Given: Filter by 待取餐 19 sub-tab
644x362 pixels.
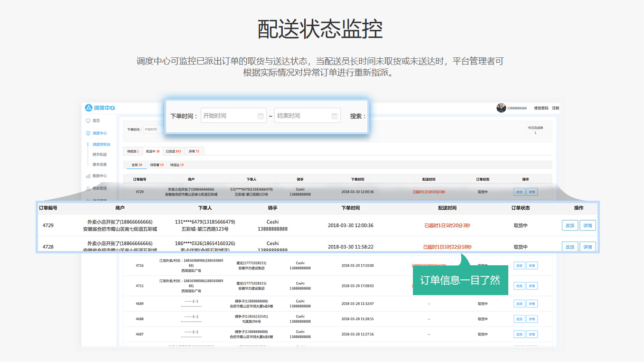Looking at the screenshot, I should pyautogui.click(x=157, y=165).
